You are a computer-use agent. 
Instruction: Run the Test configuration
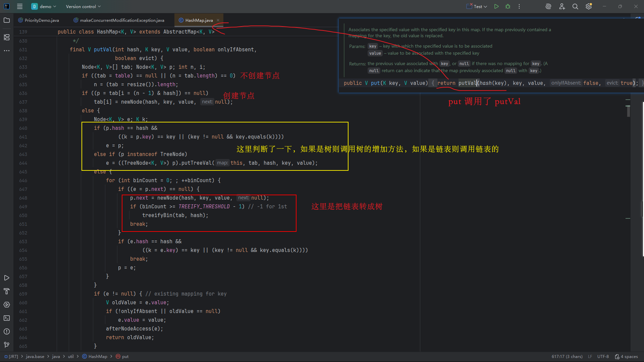pos(496,6)
